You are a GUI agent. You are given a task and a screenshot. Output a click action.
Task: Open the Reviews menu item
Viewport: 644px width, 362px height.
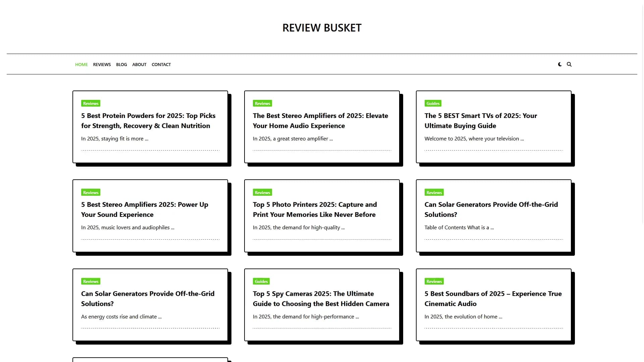pos(102,64)
